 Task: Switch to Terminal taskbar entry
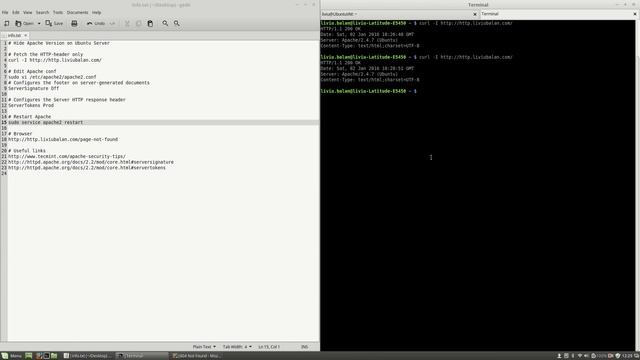[x=142, y=356]
